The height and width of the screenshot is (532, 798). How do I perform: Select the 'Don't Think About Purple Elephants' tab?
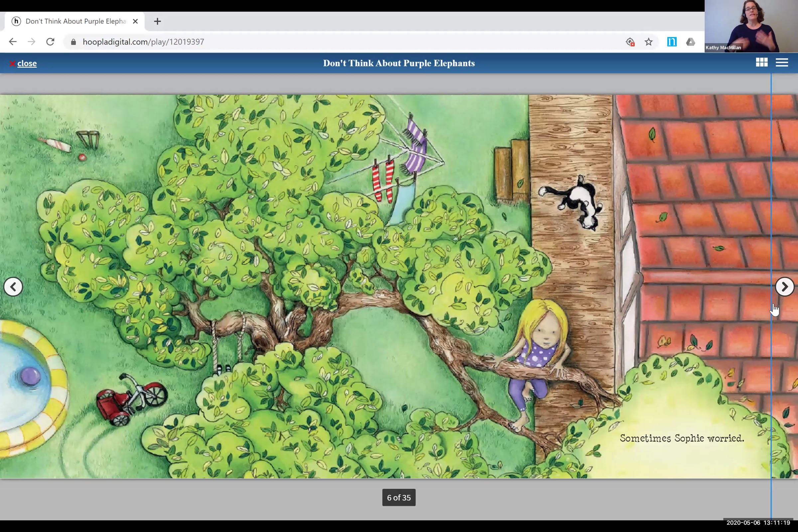coord(74,21)
